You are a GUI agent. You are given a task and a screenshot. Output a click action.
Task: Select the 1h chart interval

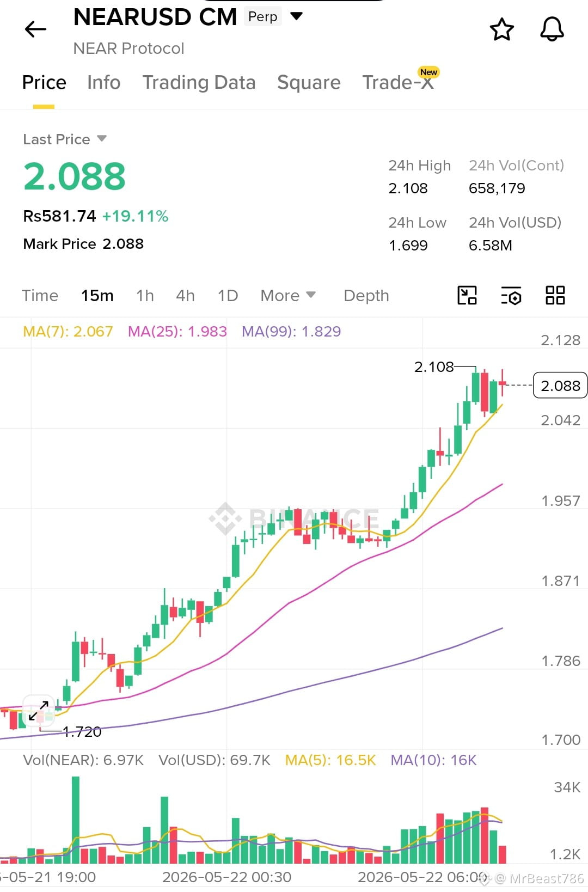coord(145,296)
